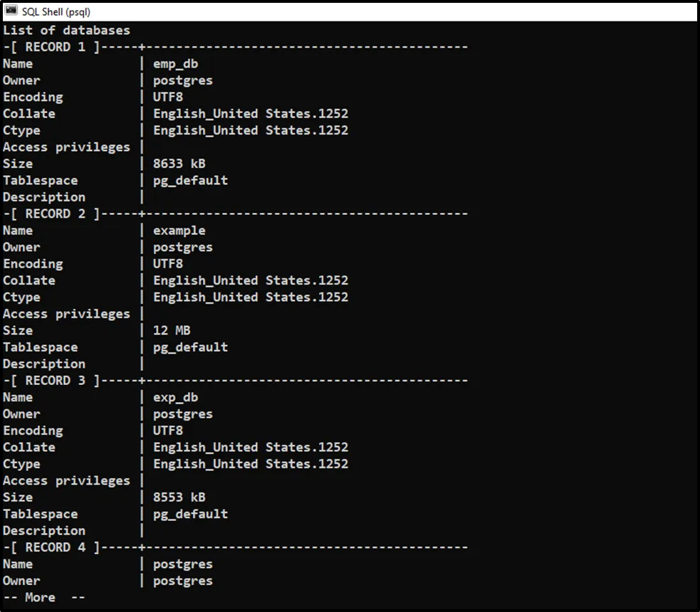The image size is (700, 612).
Task: Click the "SQL Shell (psql)" window title
Action: point(56,12)
